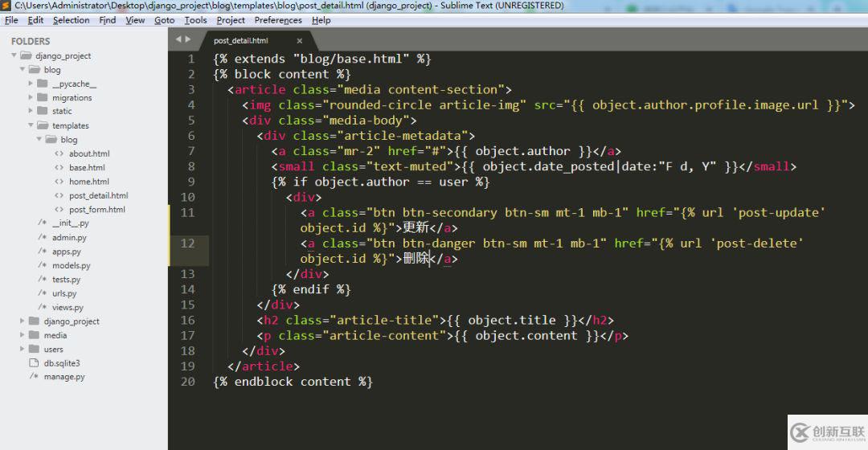This screenshot has width=868, height=450.
Task: Click the __pycache__ folder icon
Action: click(42, 84)
